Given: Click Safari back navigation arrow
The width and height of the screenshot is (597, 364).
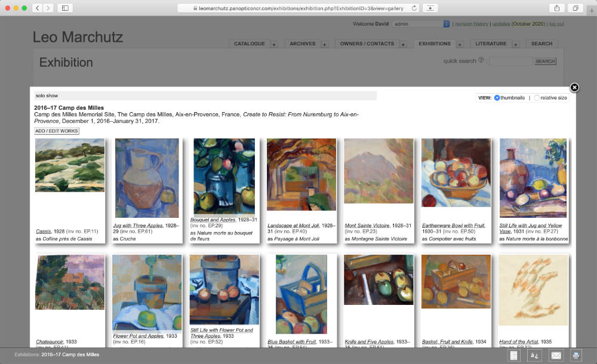Looking at the screenshot, I should click(x=37, y=8).
